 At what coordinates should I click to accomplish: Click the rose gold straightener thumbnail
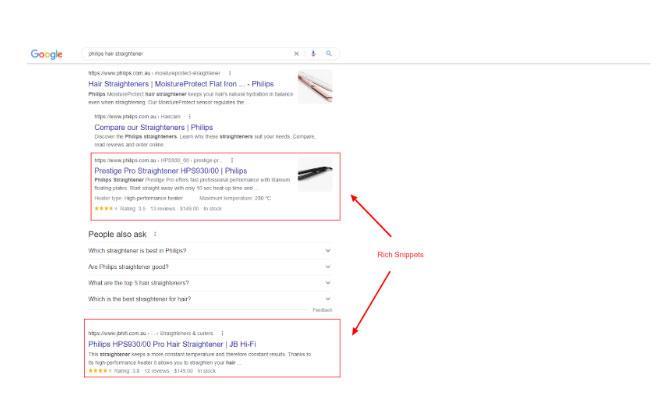[x=315, y=87]
